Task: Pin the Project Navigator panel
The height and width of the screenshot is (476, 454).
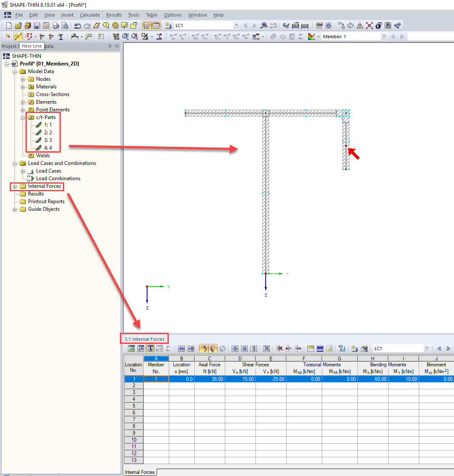Action: [x=110, y=46]
